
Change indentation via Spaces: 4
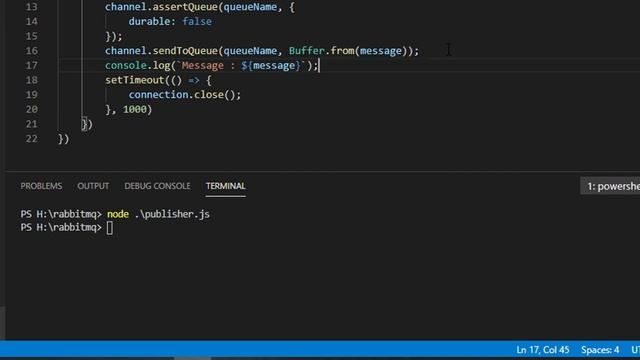coord(600,350)
